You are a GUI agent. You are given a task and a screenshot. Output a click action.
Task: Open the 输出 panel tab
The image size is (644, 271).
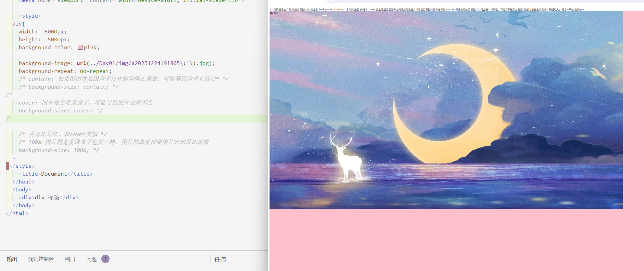[x=12, y=259]
